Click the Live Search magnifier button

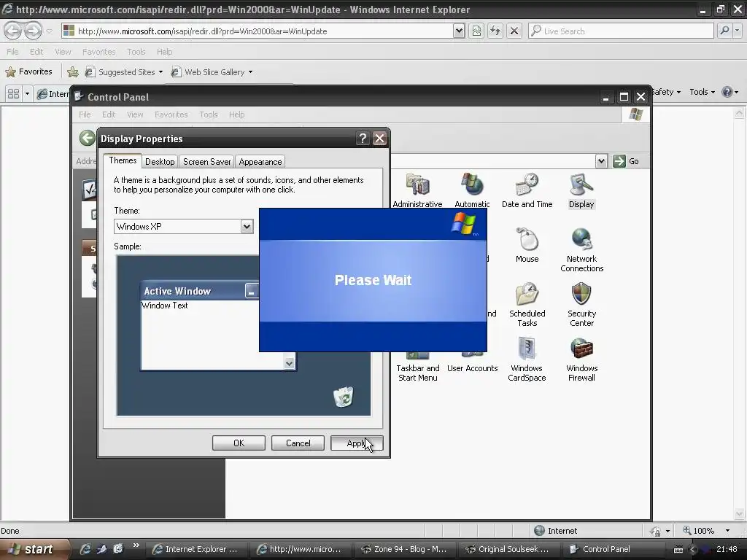click(724, 31)
